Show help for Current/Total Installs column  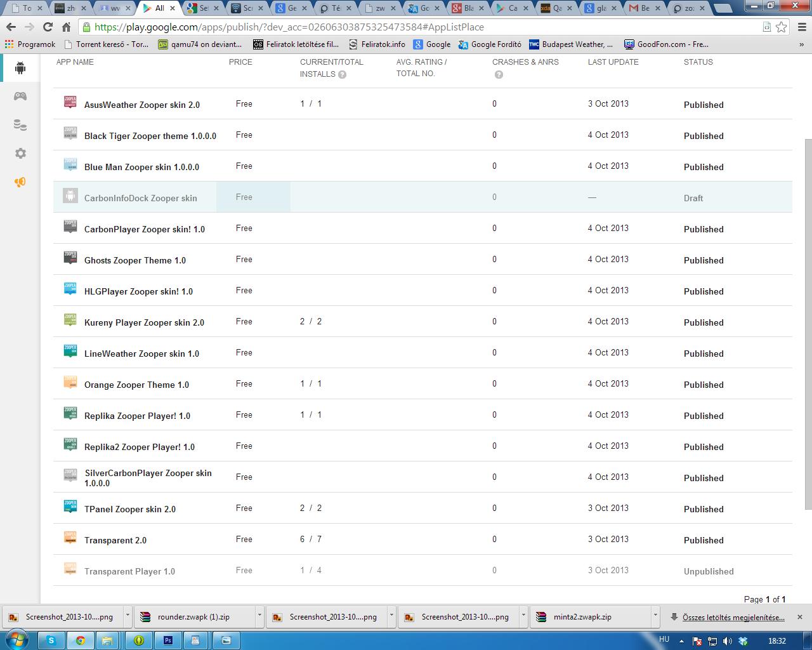(343, 74)
